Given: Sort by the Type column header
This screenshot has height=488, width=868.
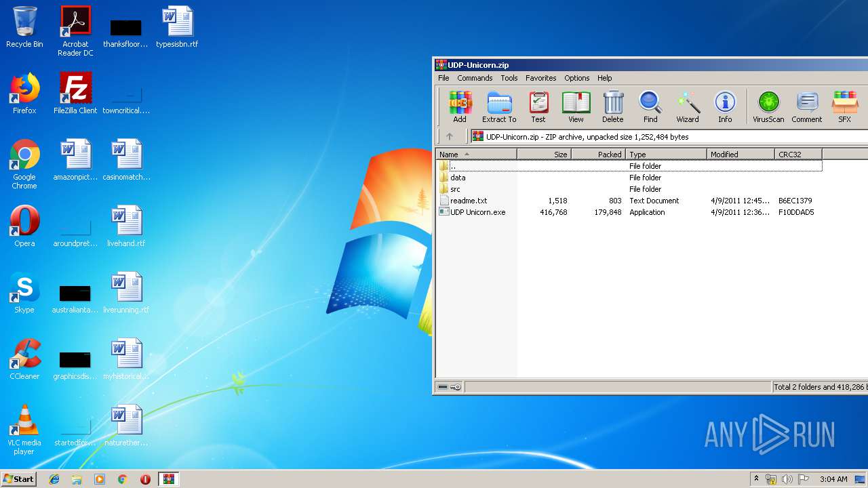Looking at the screenshot, I should pyautogui.click(x=666, y=155).
